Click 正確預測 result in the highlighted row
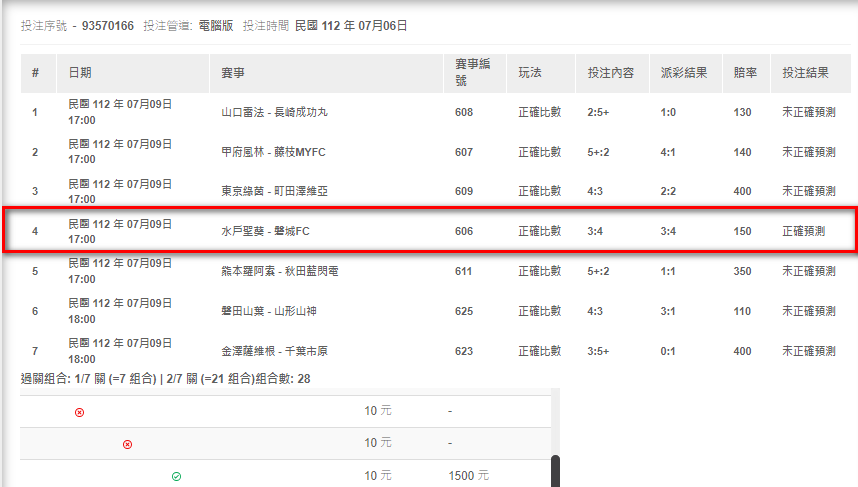The image size is (858, 487). [x=803, y=231]
